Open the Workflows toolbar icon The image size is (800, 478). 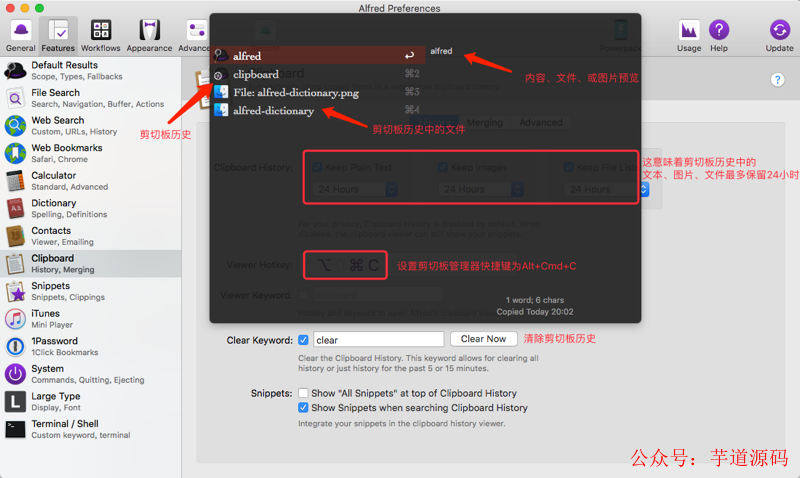pos(101,36)
